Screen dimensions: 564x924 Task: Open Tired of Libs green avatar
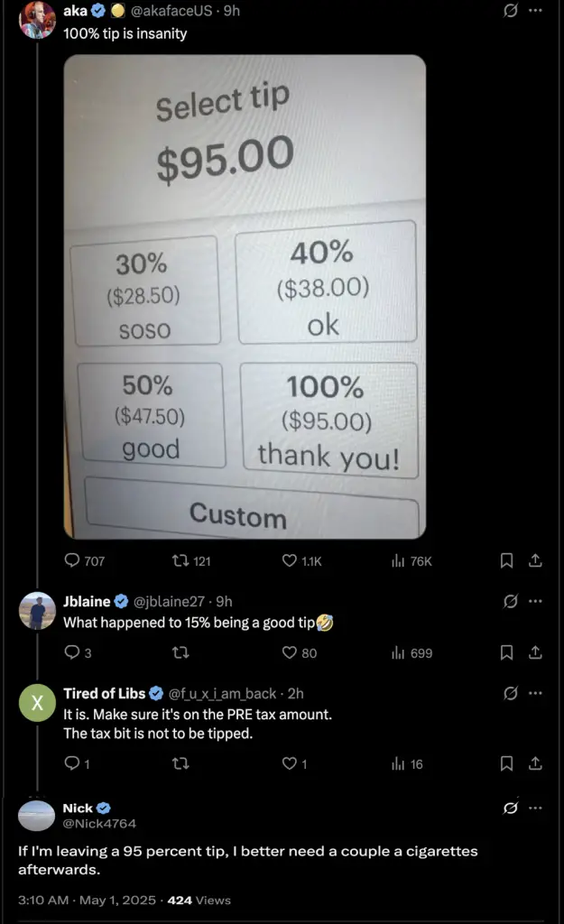click(37, 703)
